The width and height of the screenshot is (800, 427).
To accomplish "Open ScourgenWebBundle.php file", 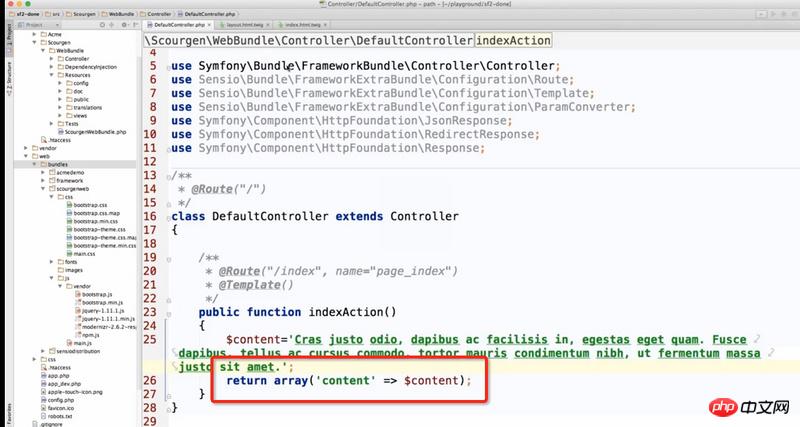I will [x=91, y=132].
